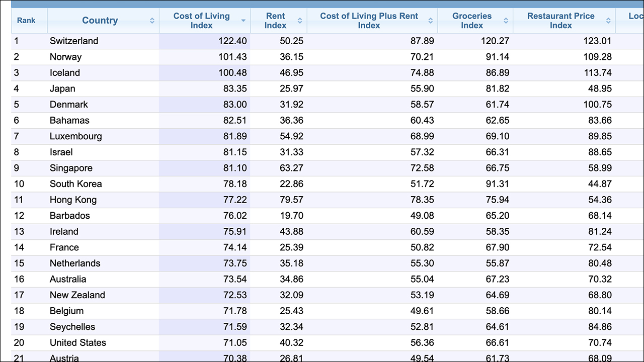Click the sort arrows beside Restaurant Price Index
This screenshot has height=362, width=644.
pyautogui.click(x=608, y=21)
